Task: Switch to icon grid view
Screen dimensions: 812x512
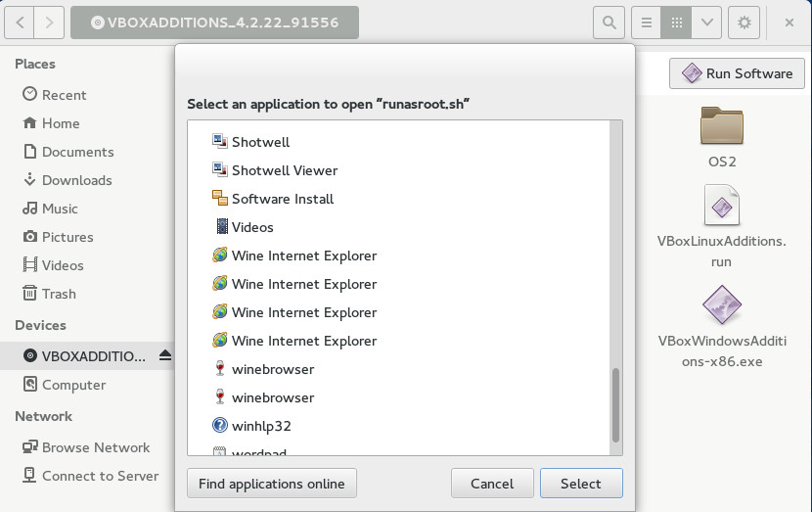Action: pos(676,23)
